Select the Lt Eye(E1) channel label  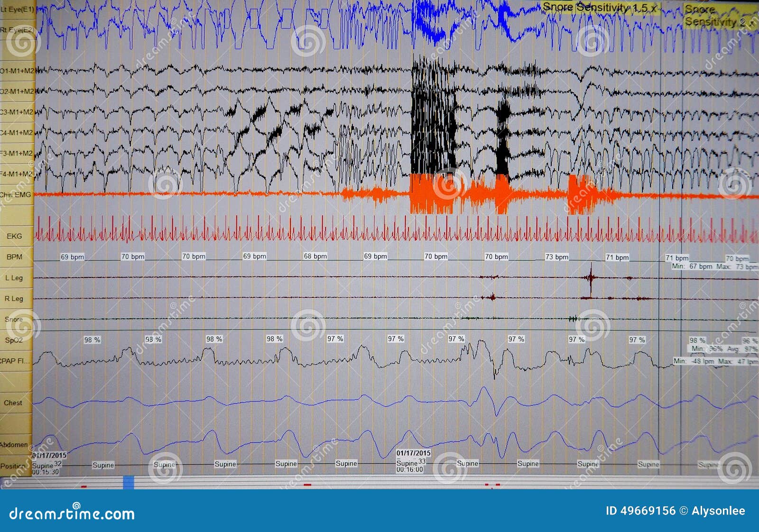coord(17,9)
